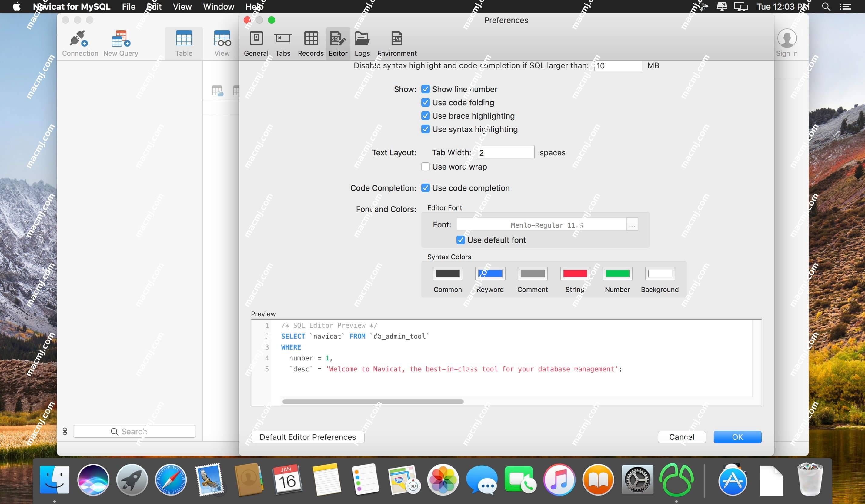The height and width of the screenshot is (504, 865).
Task: Open System Preferences from dock
Action: [636, 479]
